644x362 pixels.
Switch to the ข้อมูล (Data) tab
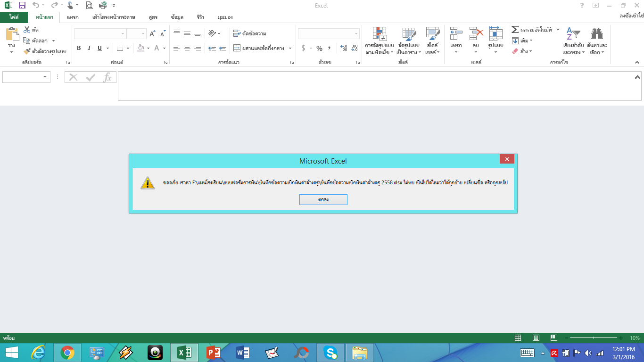(177, 17)
